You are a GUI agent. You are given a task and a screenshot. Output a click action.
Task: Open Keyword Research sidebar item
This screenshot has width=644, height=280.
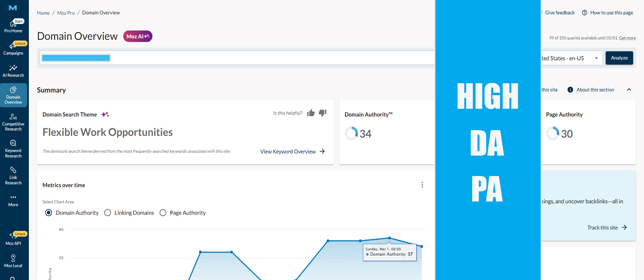[x=13, y=149]
